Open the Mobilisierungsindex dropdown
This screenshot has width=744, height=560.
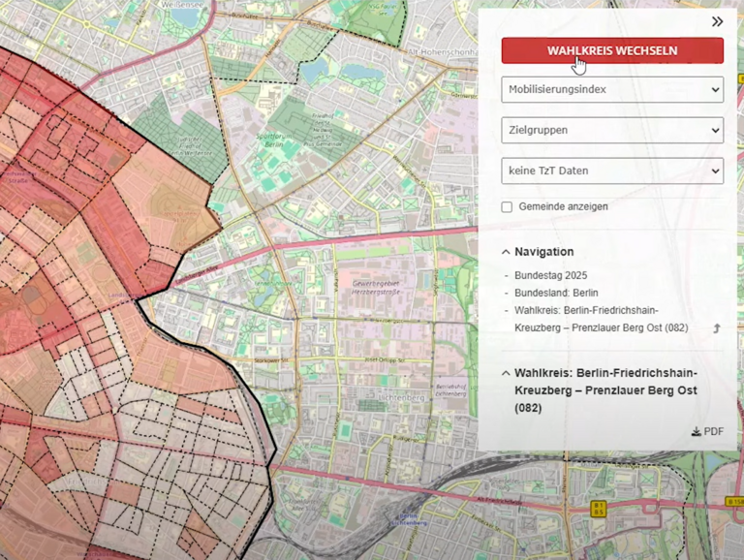click(x=612, y=90)
